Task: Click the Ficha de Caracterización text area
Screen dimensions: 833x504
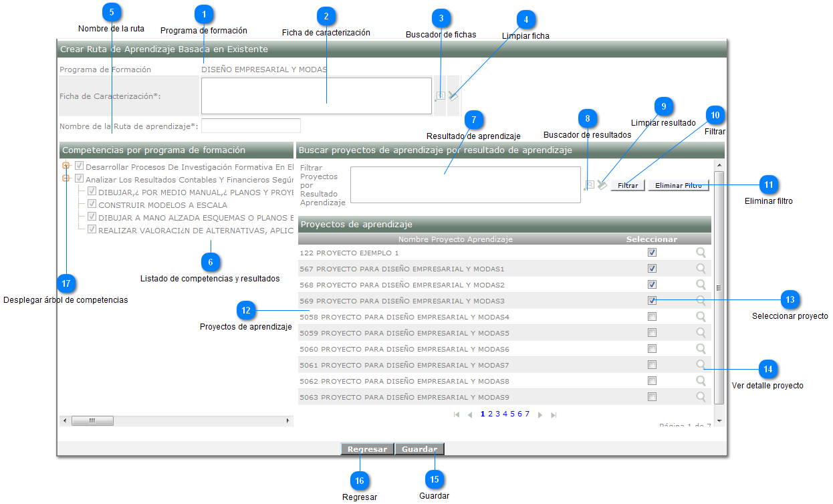Action: [317, 96]
